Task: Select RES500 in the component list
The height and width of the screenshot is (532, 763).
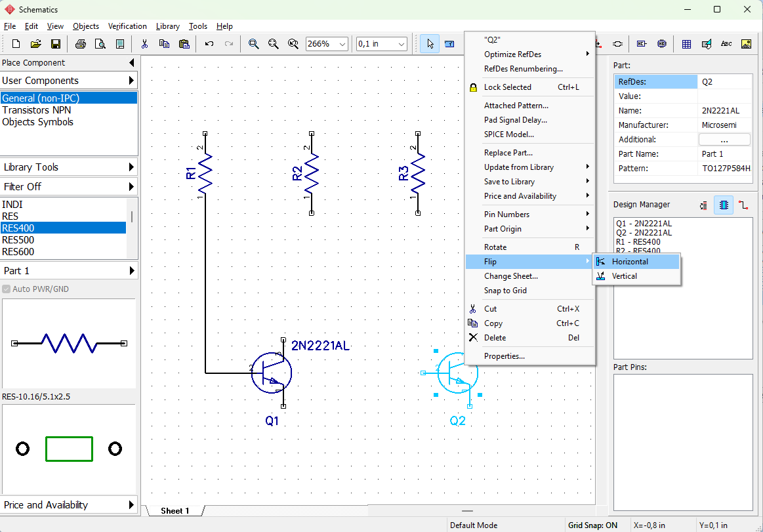Action: tap(63, 240)
